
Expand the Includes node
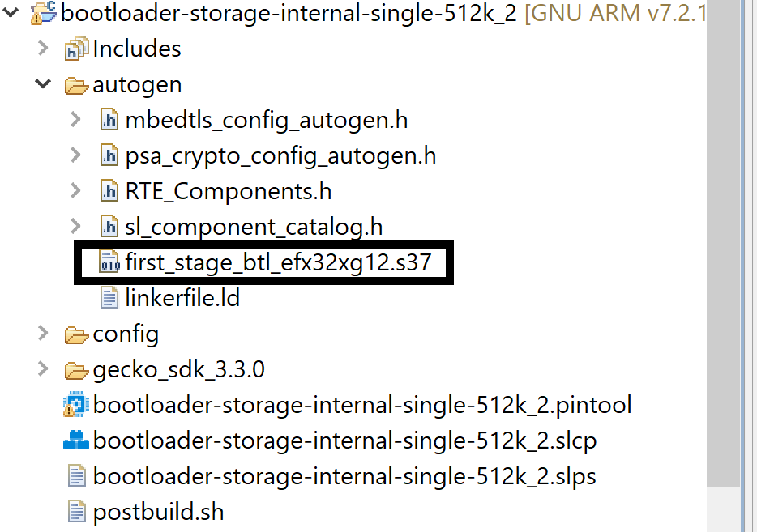44,49
